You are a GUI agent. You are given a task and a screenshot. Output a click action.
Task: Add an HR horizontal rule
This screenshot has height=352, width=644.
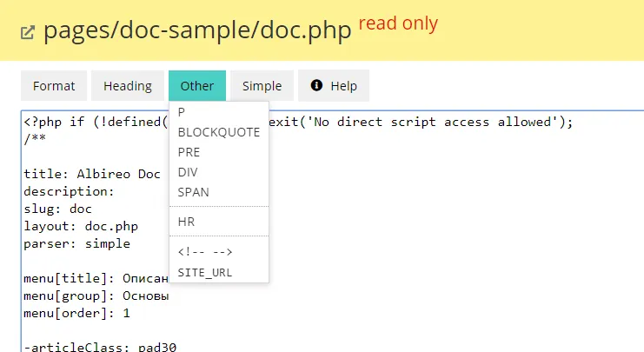pyautogui.click(x=186, y=222)
